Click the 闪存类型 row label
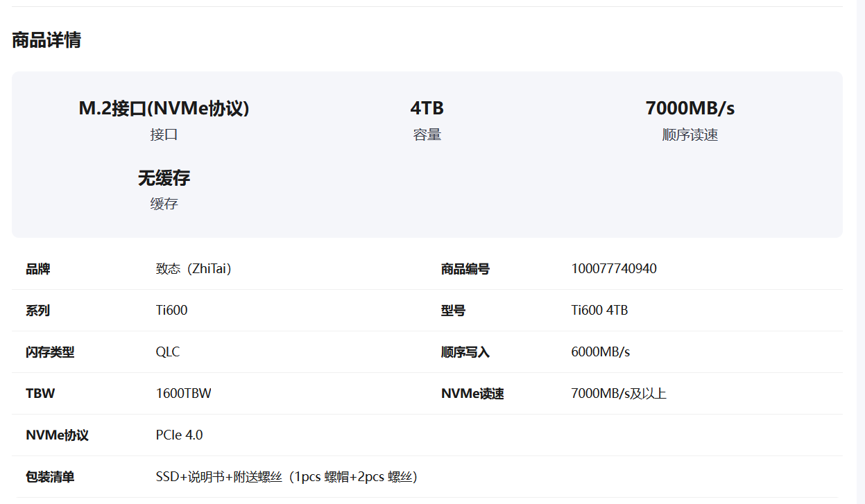Image resolution: width=865 pixels, height=504 pixels. click(50, 352)
